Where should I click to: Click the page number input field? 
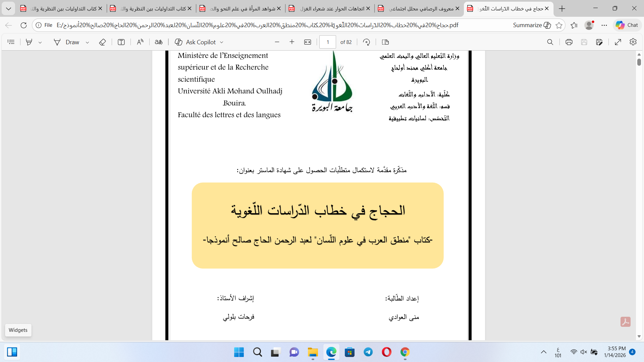(328, 42)
